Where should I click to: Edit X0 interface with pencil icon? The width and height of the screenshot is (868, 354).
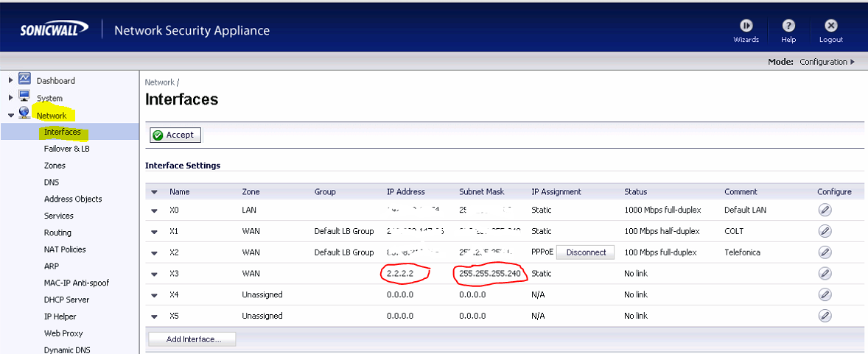[x=825, y=210]
